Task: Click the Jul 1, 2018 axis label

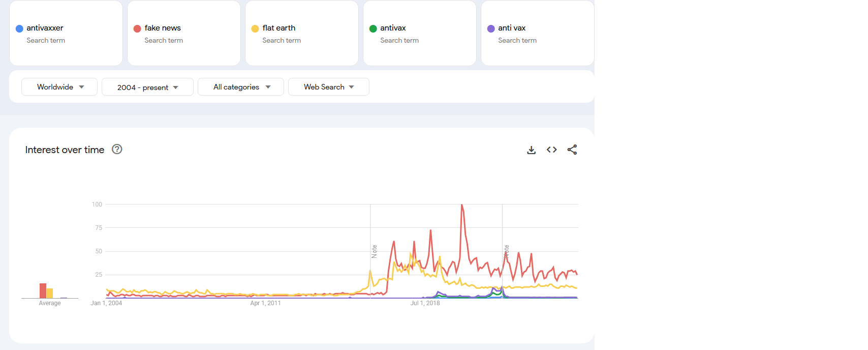Action: click(x=425, y=303)
